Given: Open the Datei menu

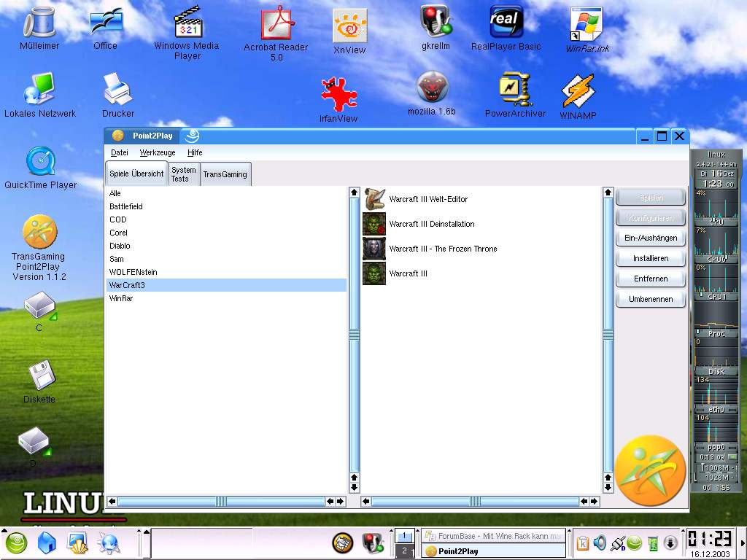Looking at the screenshot, I should click(120, 152).
